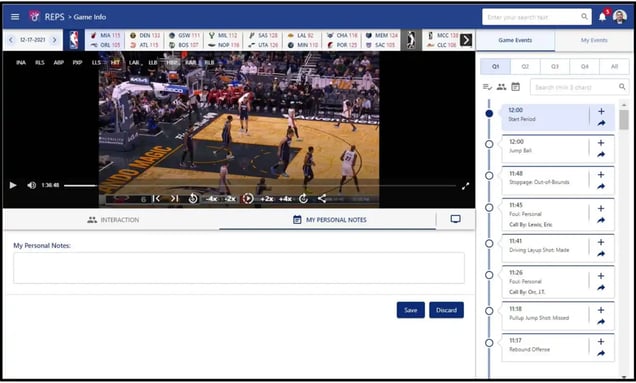Click the user profile avatar
The width and height of the screenshot is (636, 383).
(619, 17)
